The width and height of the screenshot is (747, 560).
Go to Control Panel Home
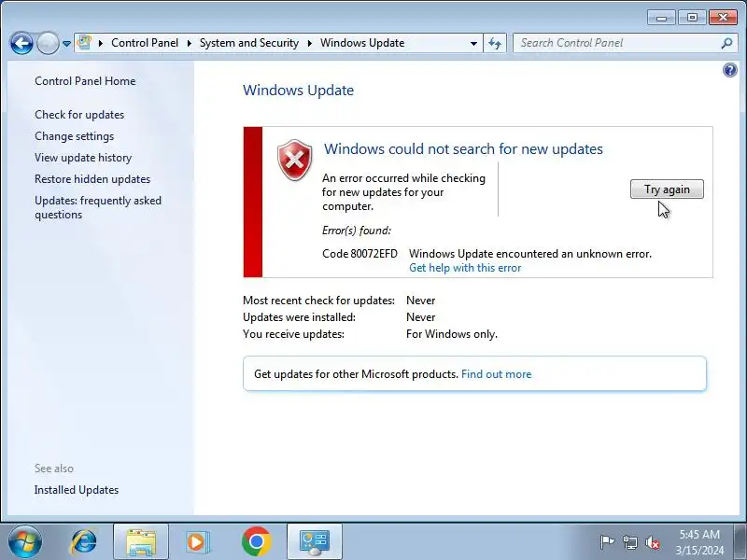coord(85,81)
